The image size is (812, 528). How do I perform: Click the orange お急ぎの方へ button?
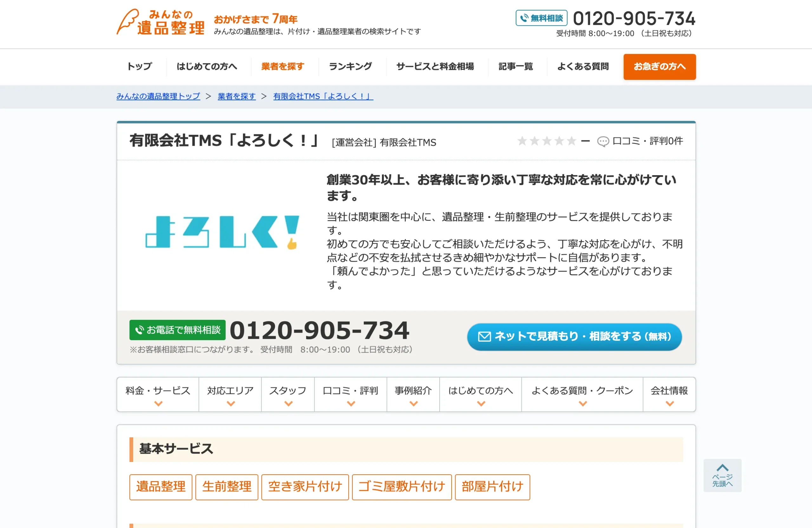(x=659, y=67)
